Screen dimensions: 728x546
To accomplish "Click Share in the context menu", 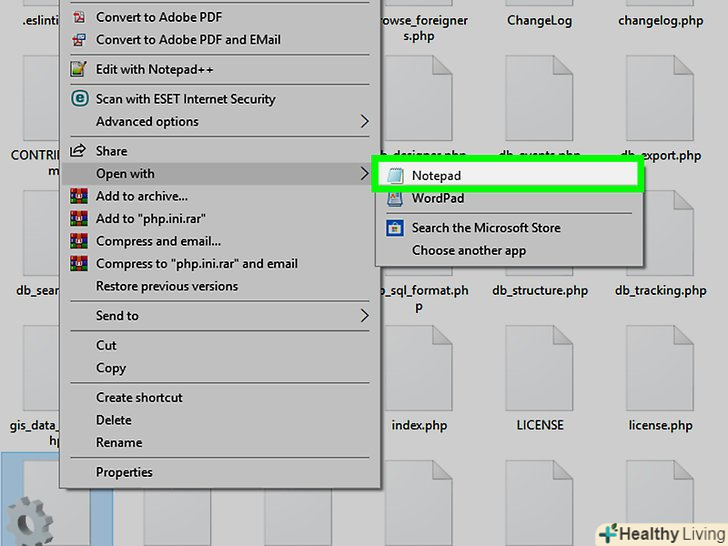I will click(x=220, y=151).
